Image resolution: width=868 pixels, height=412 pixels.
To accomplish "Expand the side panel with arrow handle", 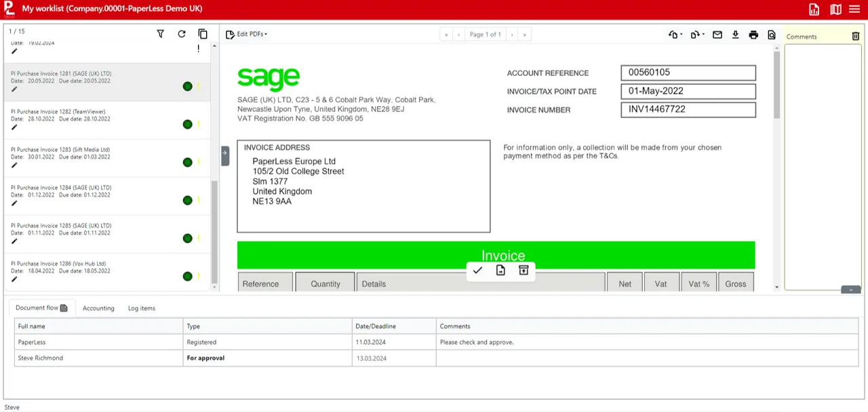I will [x=225, y=155].
